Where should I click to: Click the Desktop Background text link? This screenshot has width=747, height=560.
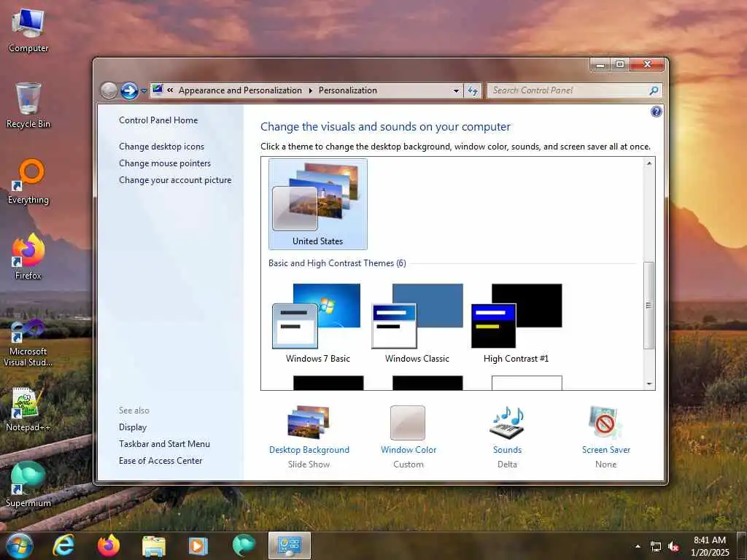pos(309,450)
